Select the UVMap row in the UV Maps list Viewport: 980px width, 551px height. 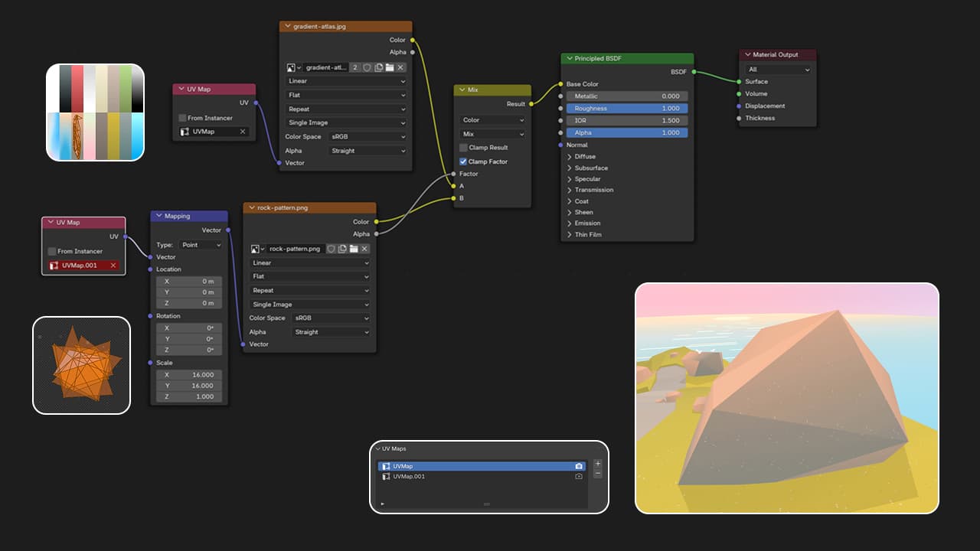(482, 466)
